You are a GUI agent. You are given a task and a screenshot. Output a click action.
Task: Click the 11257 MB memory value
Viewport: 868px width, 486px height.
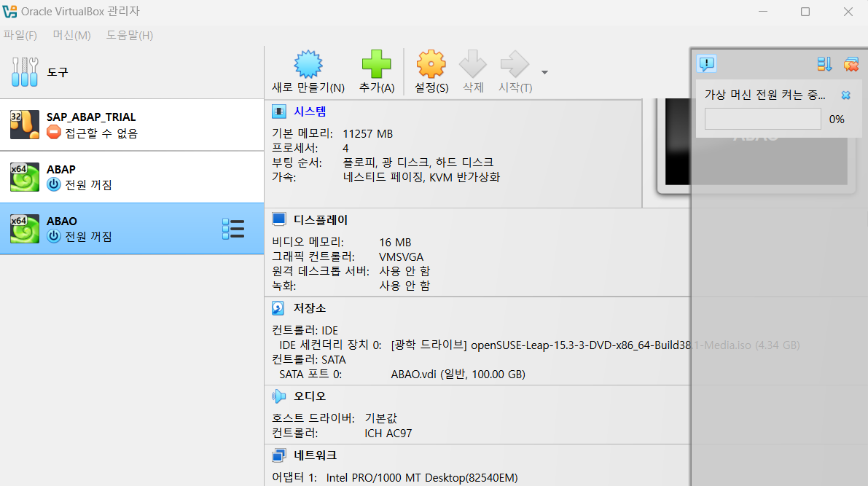(367, 134)
